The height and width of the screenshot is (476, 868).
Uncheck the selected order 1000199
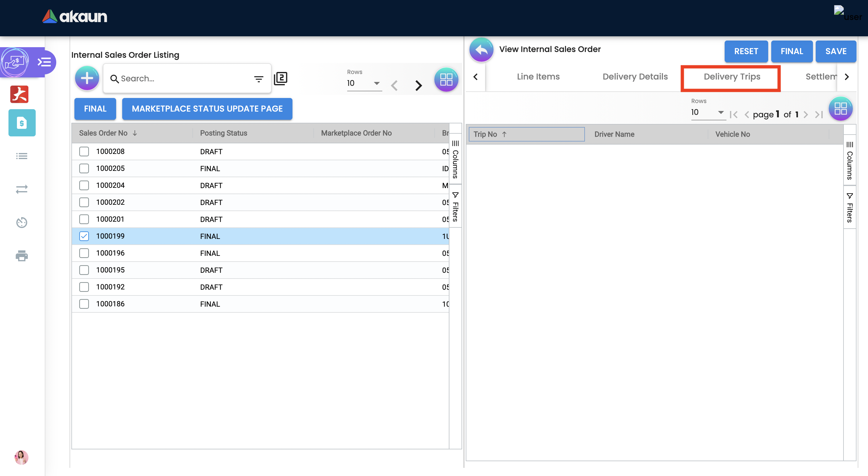point(84,236)
